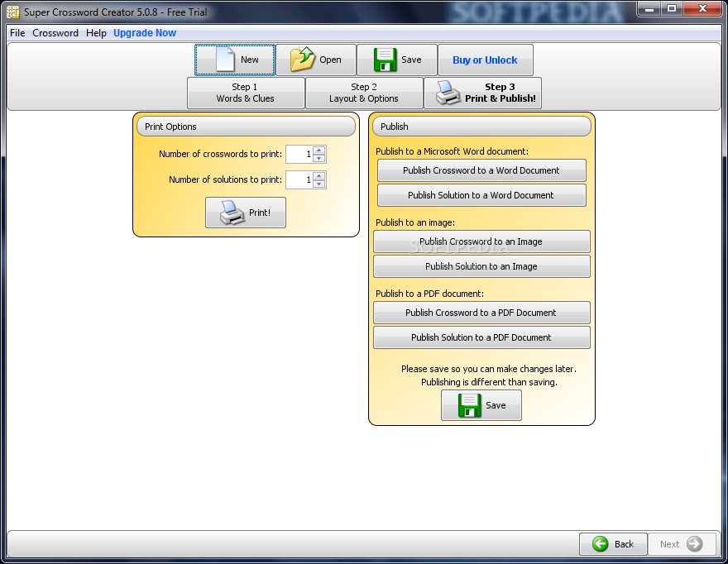This screenshot has width=728, height=564.
Task: Publish Crossword to a Word Document
Action: coord(481,170)
